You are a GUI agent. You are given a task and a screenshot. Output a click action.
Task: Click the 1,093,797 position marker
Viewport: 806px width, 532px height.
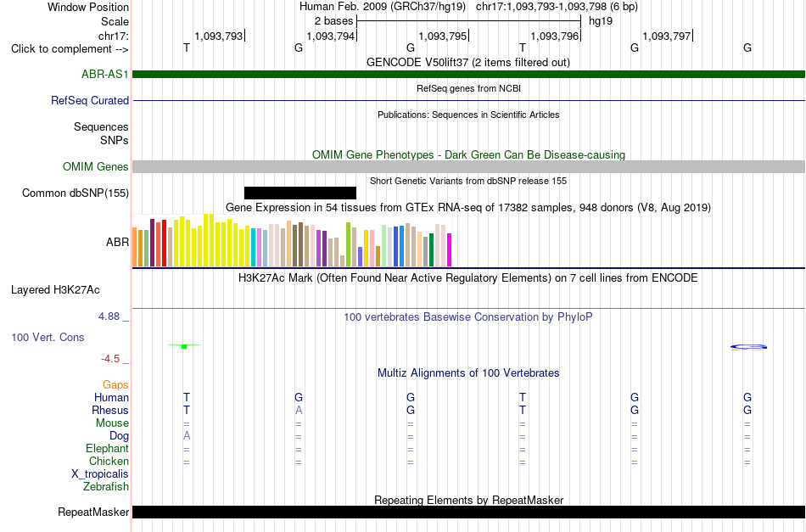pos(667,36)
